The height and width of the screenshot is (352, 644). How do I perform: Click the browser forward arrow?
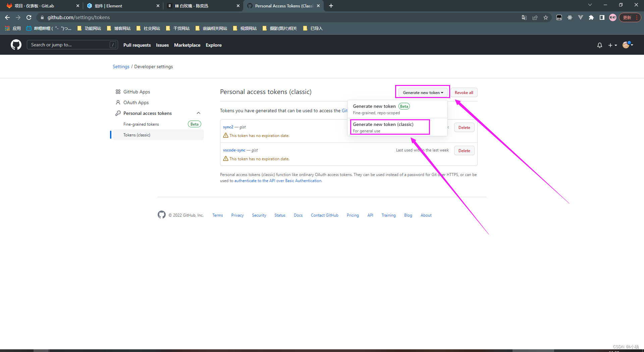click(x=18, y=17)
